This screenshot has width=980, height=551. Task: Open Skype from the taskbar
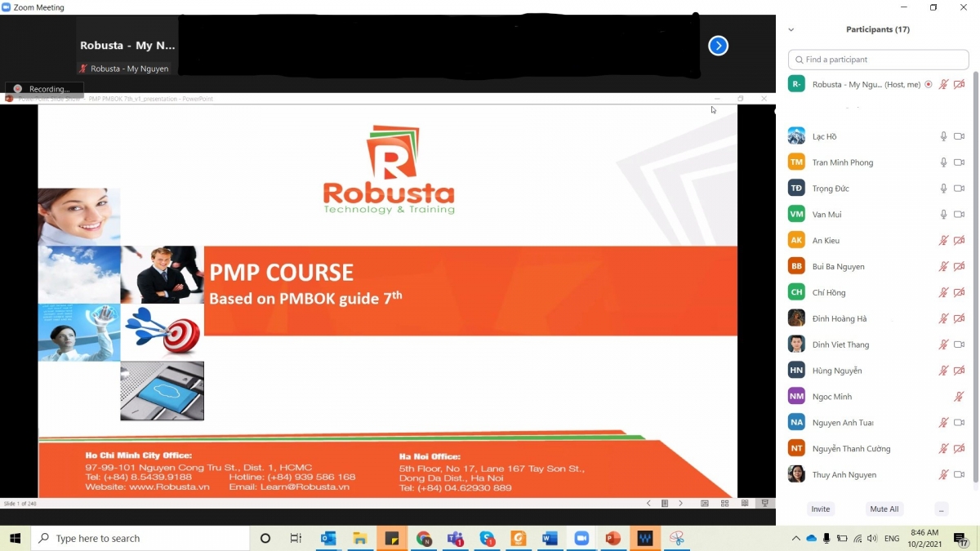point(487,538)
